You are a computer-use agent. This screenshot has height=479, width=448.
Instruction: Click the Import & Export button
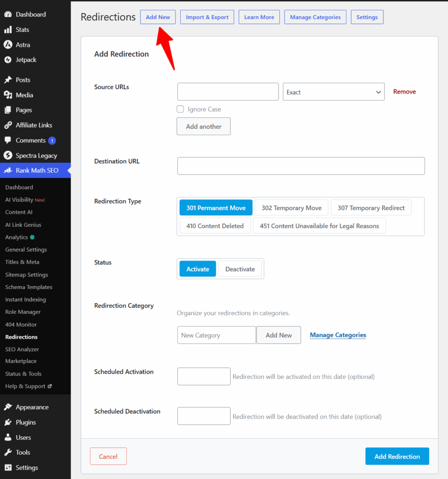207,17
